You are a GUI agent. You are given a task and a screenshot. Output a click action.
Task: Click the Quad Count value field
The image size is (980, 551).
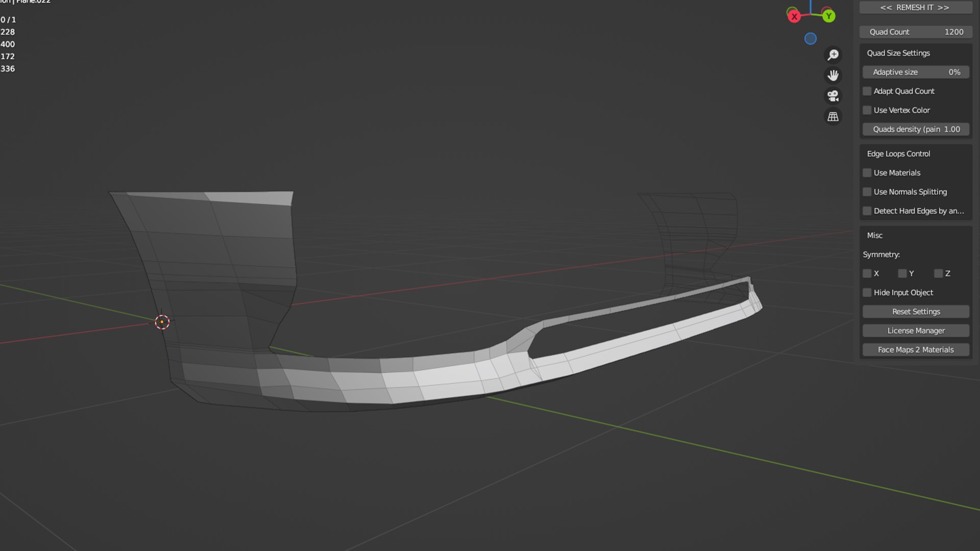pos(916,32)
